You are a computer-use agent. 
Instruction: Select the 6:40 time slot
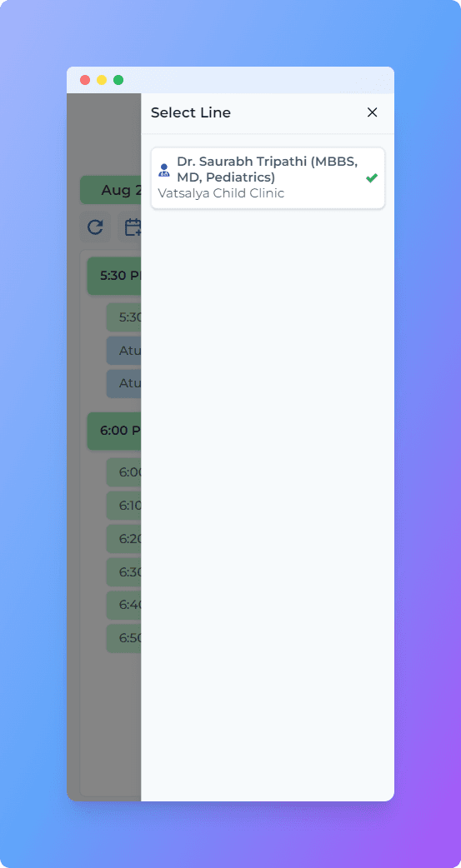coord(124,605)
